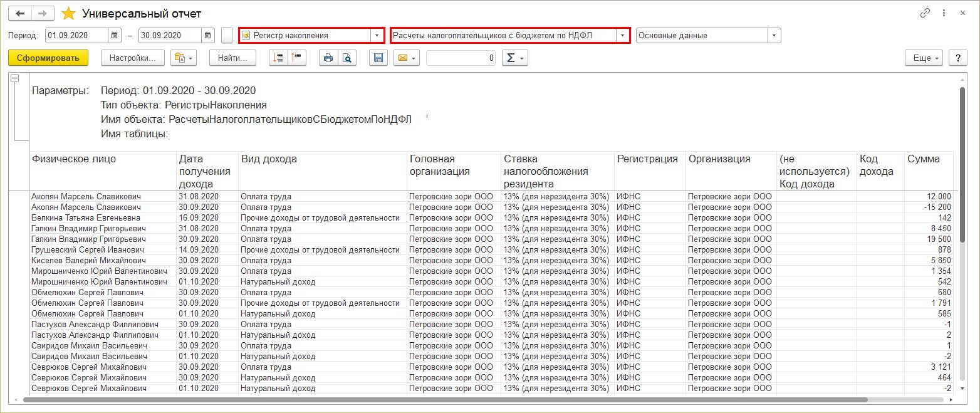980x413 pixels.
Task: Save report with floppy disk icon
Action: click(378, 58)
